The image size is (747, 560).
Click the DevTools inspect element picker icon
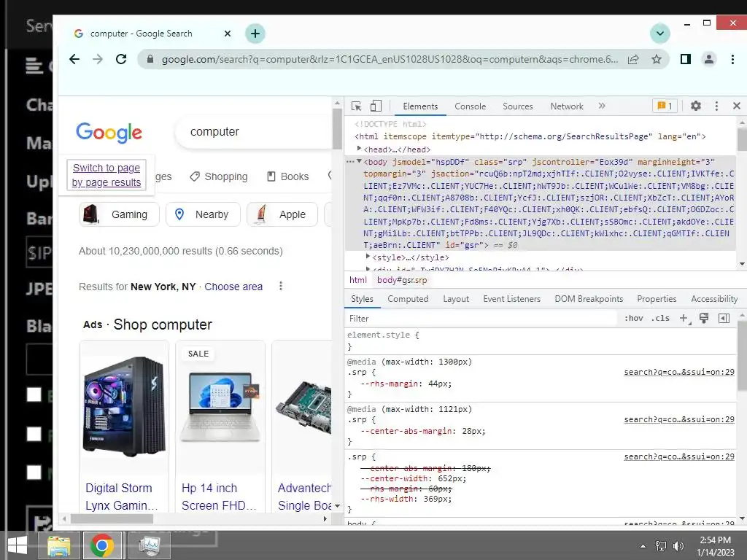click(356, 106)
